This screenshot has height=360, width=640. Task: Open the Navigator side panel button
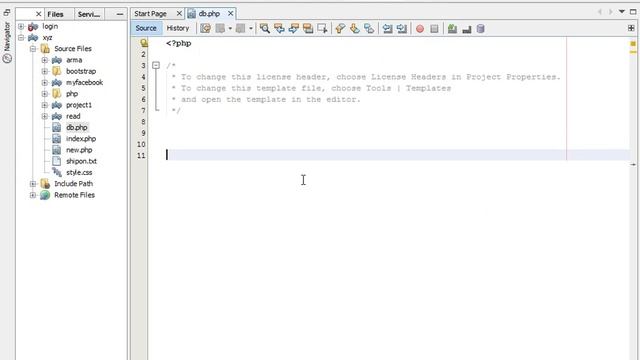point(7,42)
